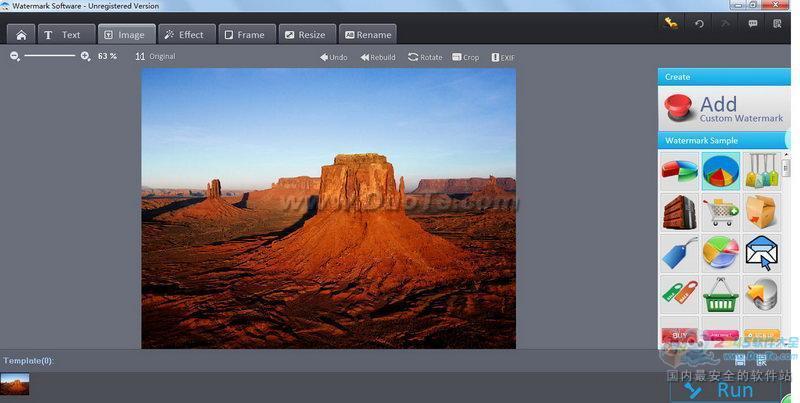
Task: Select the green shopping basket sample
Action: (720, 294)
